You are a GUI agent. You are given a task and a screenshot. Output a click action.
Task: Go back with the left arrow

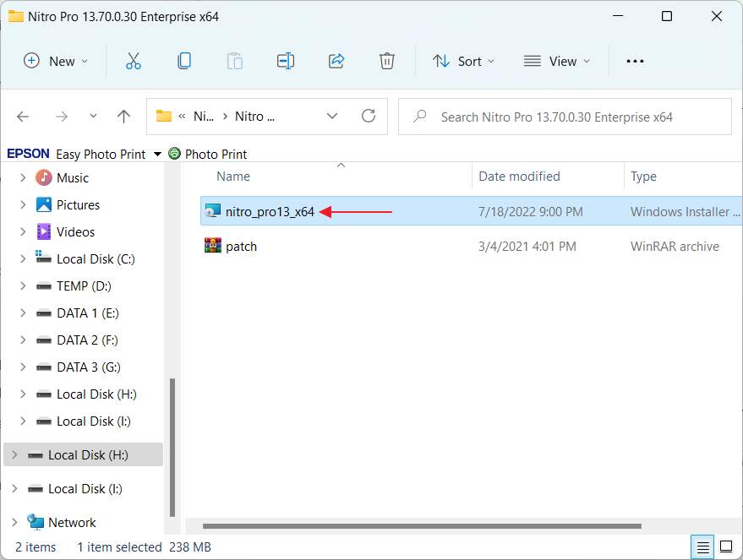[23, 117]
